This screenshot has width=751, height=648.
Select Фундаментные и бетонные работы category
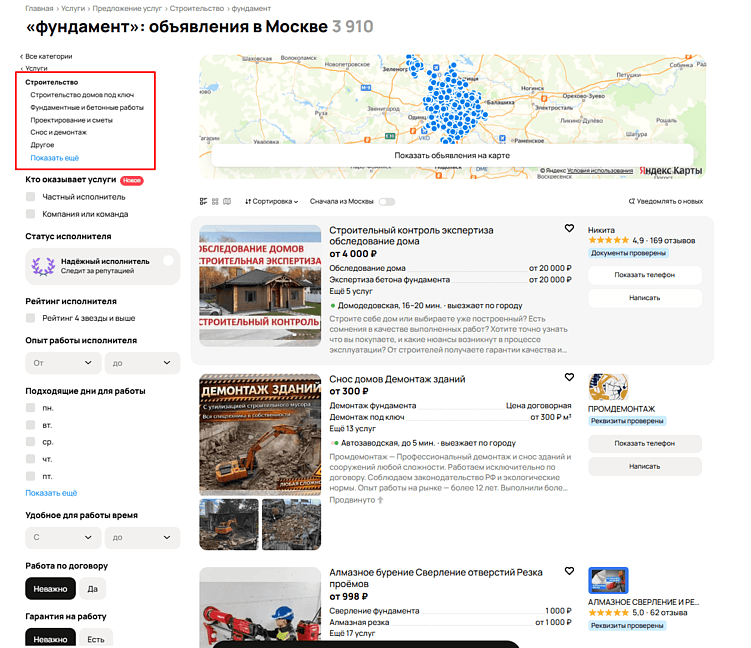87,107
